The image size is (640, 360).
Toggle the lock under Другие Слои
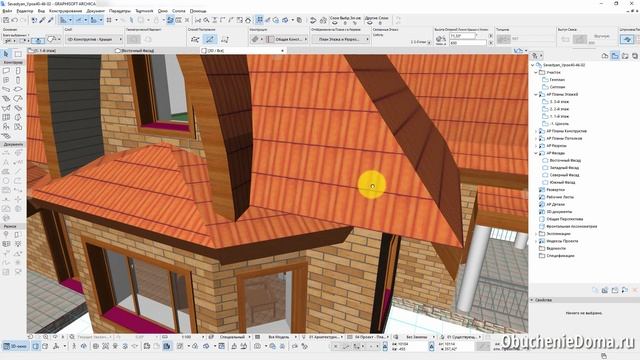(380, 23)
